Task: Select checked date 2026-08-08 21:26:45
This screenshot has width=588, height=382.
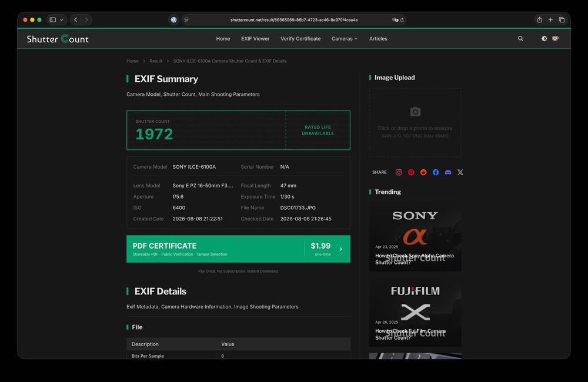Action: pos(306,219)
